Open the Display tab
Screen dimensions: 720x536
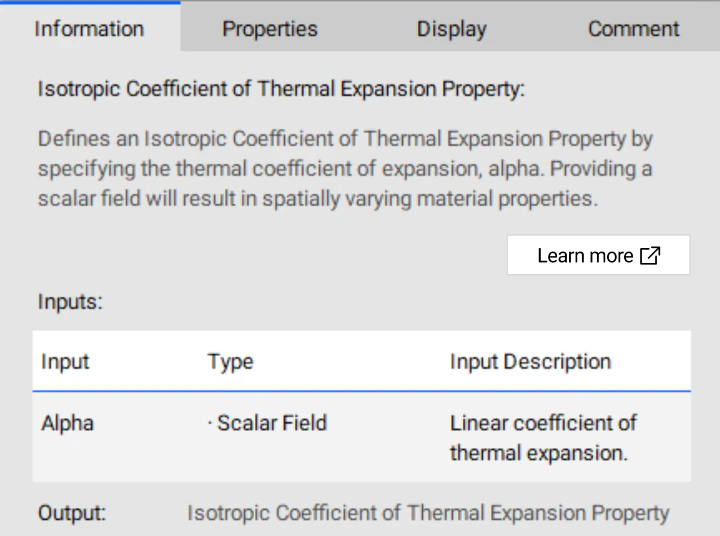tap(452, 29)
